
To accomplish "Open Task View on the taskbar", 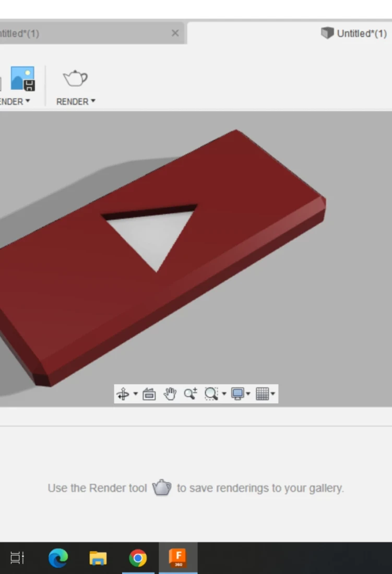I will tap(17, 558).
